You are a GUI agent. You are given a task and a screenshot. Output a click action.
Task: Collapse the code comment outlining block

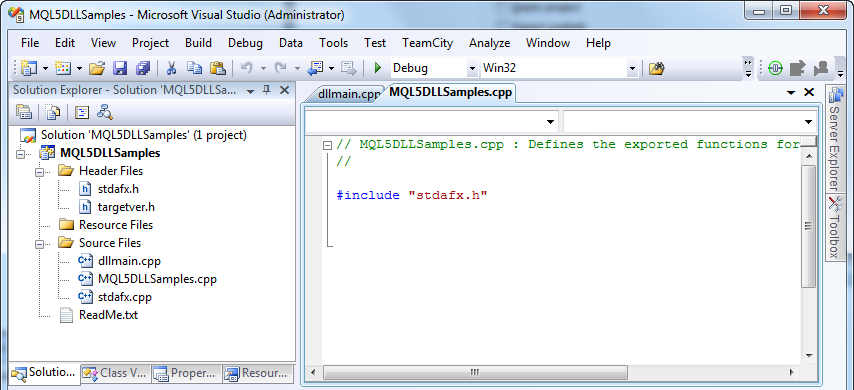pyautogui.click(x=327, y=145)
